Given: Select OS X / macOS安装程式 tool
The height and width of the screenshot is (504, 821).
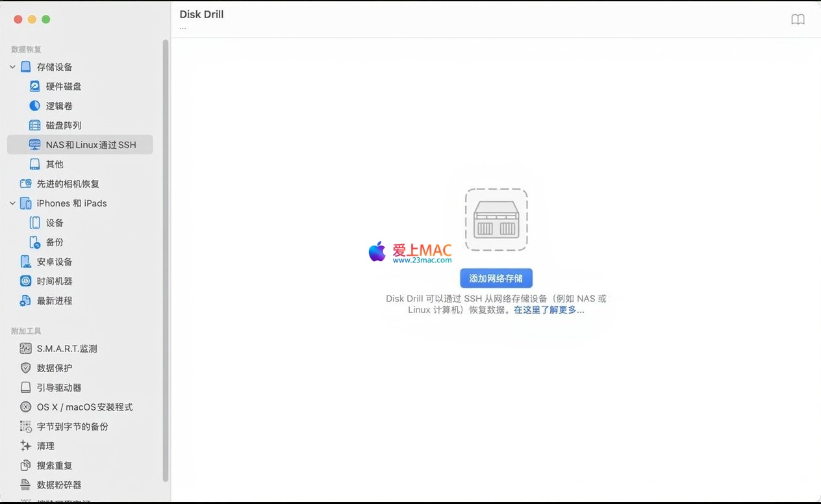Looking at the screenshot, I should [84, 407].
